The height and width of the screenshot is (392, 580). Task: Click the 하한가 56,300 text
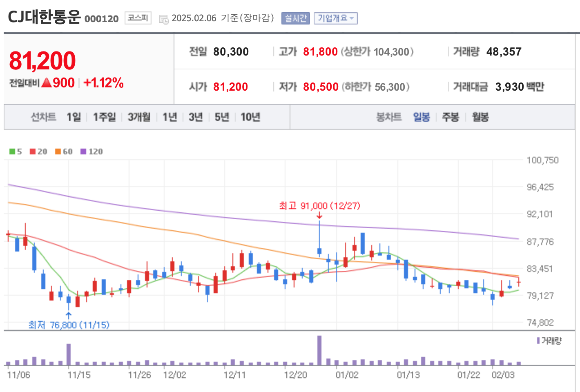(x=375, y=87)
